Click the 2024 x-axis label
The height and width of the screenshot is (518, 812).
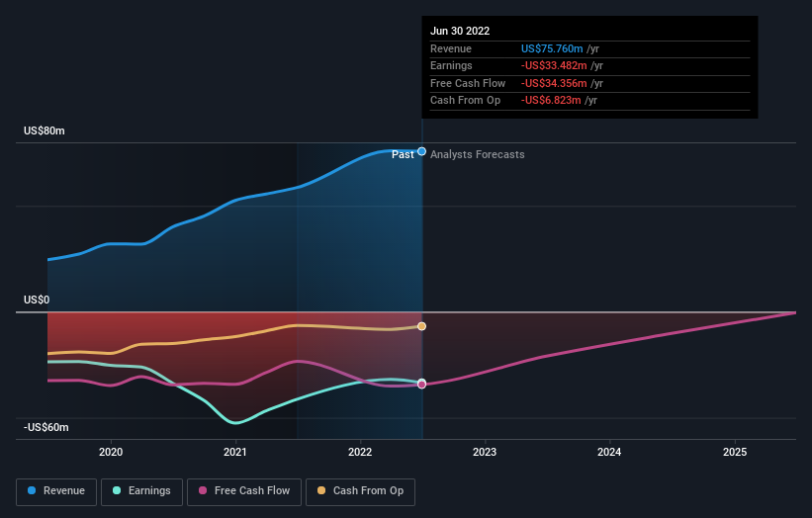click(609, 453)
